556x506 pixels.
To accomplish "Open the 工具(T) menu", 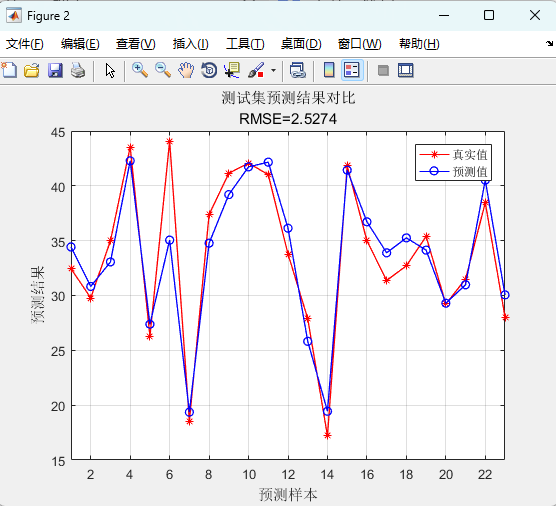I will point(245,44).
